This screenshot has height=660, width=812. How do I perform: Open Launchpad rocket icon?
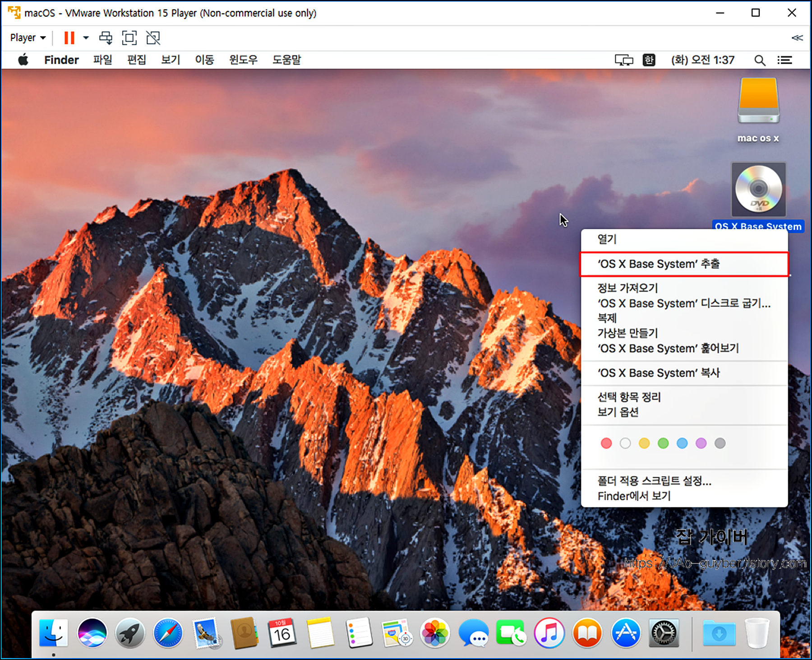tap(130, 633)
